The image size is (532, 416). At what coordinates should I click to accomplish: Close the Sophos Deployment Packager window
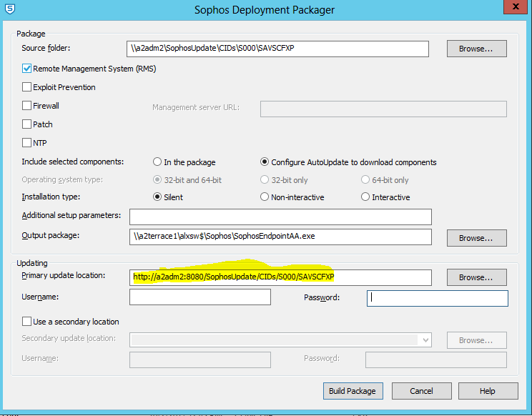(515, 6)
